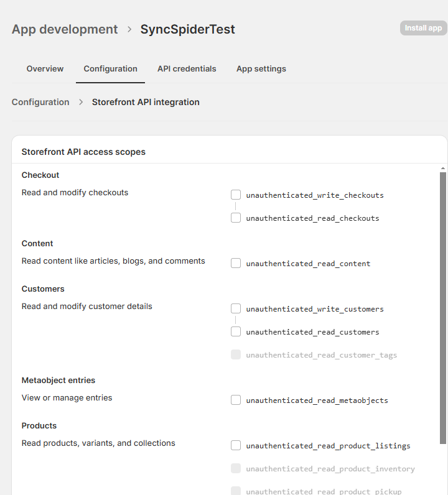Select the Configuration tab

110,69
